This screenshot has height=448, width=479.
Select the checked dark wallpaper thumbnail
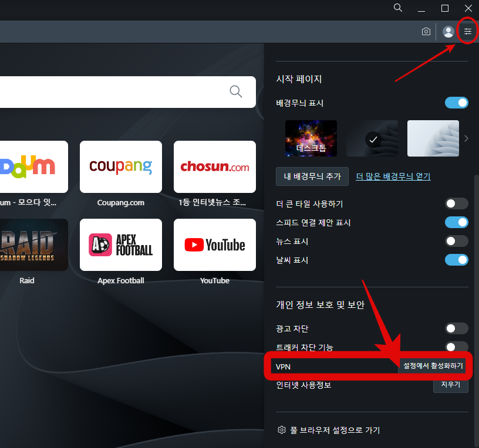372,138
